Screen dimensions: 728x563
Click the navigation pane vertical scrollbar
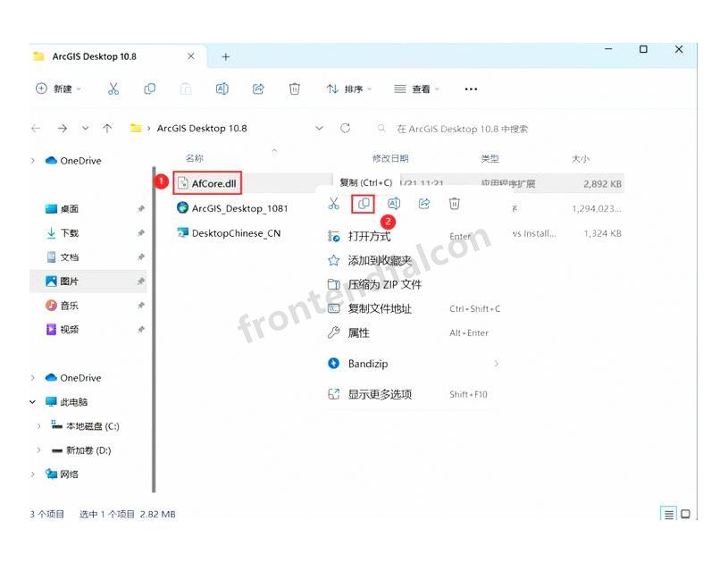[154, 329]
